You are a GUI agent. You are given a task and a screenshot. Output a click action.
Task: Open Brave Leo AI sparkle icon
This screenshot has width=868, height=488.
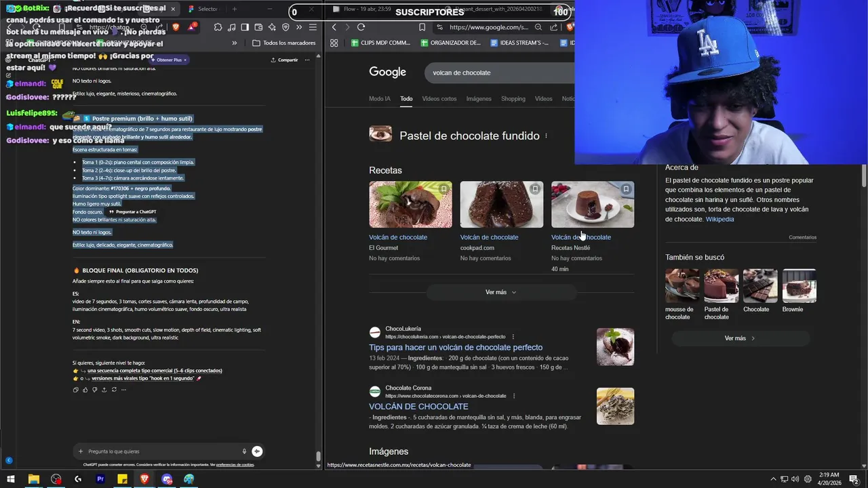click(x=272, y=27)
